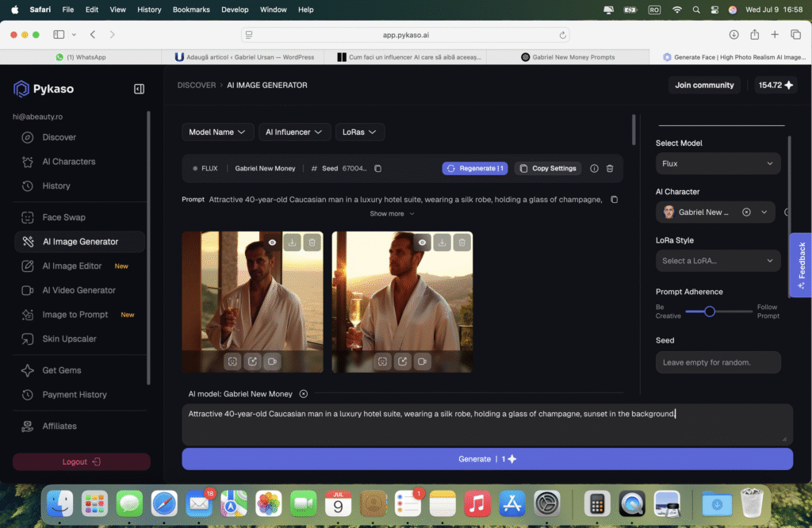The image size is (812, 528).
Task: Open Discover in the sidebar
Action: tap(59, 137)
